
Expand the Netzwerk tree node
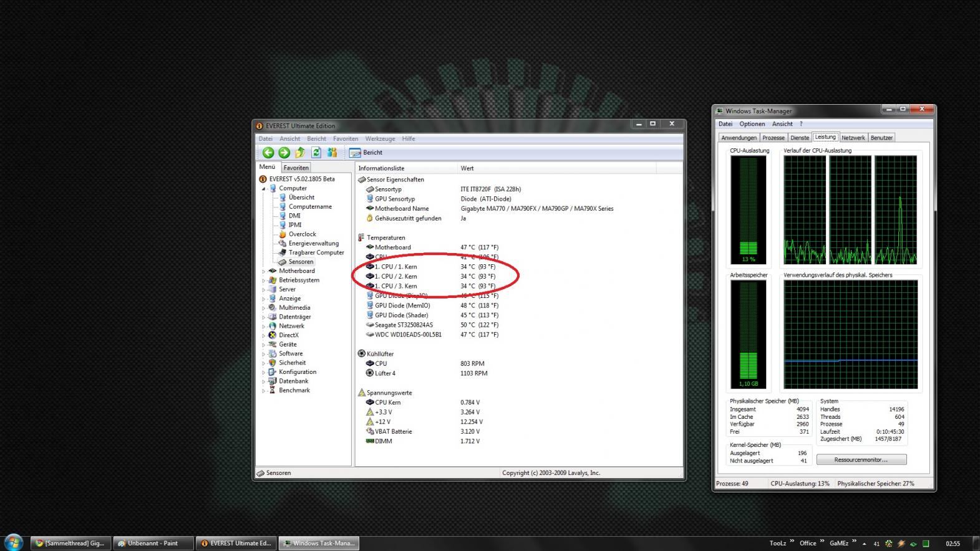coord(263,326)
